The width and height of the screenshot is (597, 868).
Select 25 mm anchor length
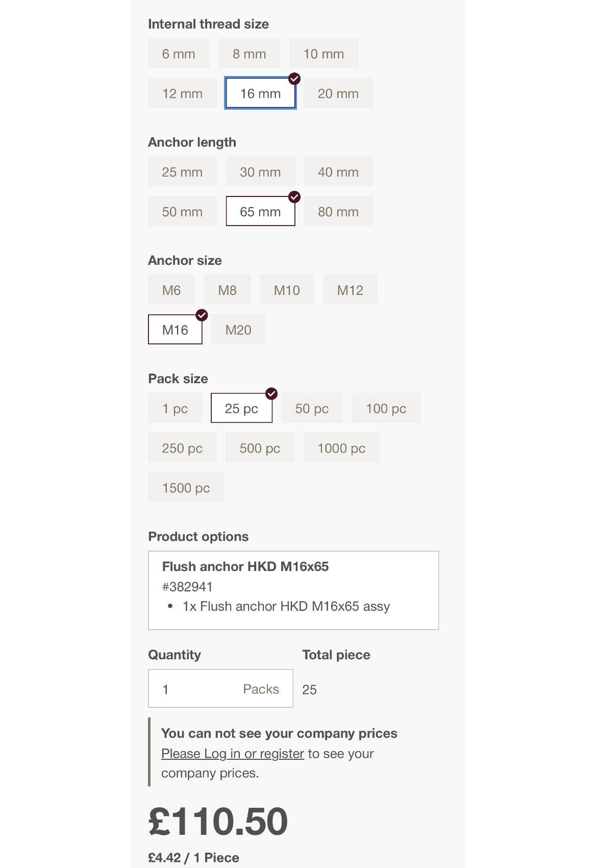182,172
